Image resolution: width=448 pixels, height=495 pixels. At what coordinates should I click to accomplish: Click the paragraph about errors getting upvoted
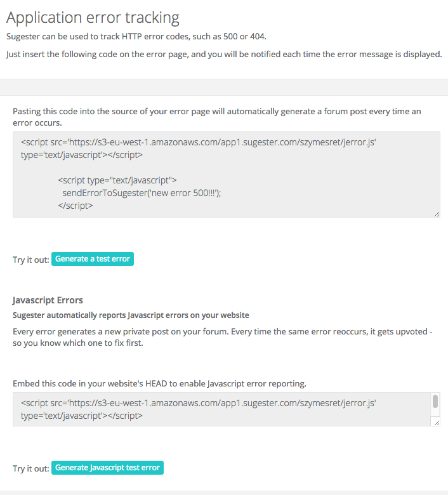click(223, 337)
